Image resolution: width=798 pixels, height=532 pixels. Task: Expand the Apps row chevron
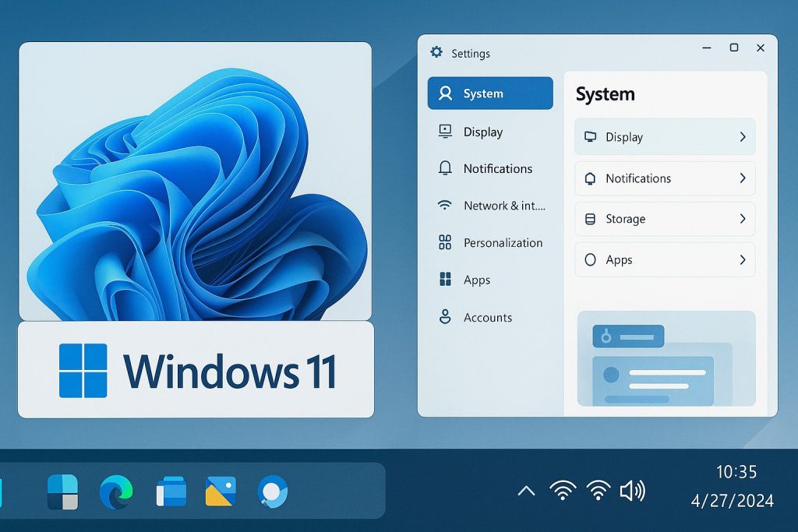coord(742,260)
